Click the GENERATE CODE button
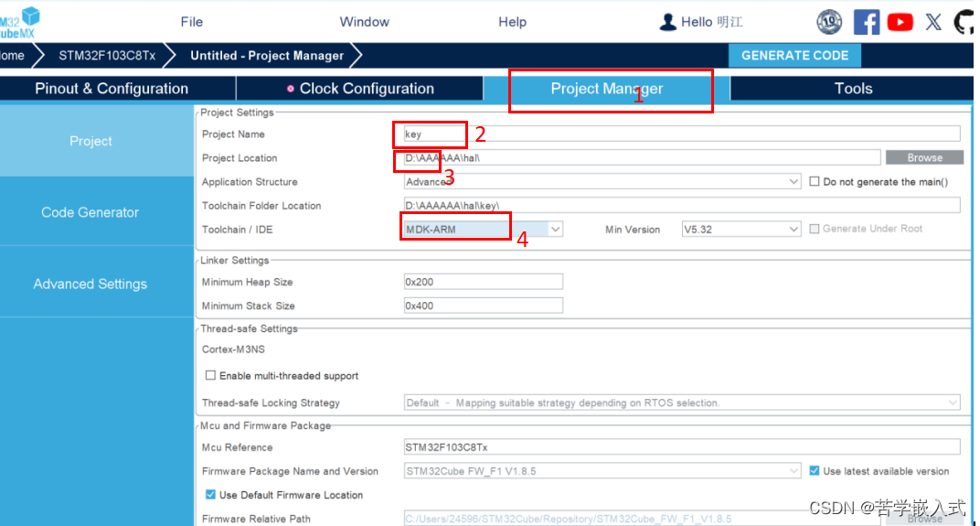The height and width of the screenshot is (526, 980). [x=794, y=56]
